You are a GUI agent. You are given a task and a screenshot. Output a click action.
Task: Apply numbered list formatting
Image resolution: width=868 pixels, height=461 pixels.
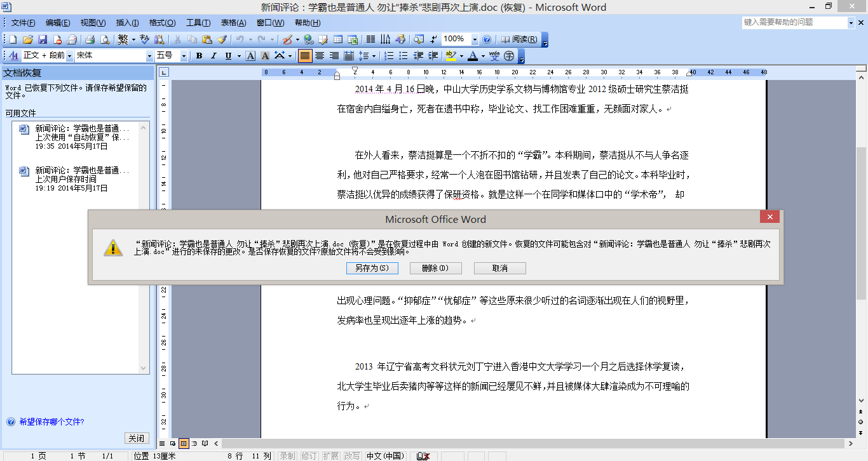[389, 56]
